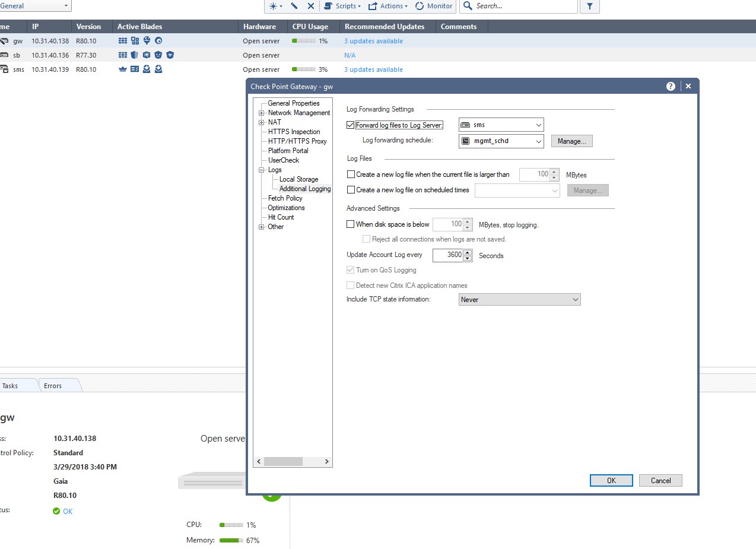Click the sb gateway object icon
The height and width of the screenshot is (549, 756).
click(x=4, y=55)
